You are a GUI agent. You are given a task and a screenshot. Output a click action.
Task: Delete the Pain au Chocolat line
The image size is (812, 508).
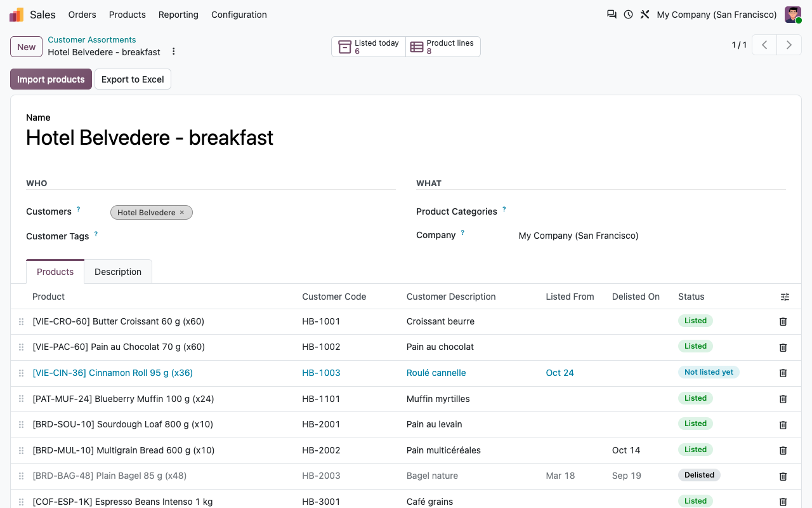click(783, 347)
